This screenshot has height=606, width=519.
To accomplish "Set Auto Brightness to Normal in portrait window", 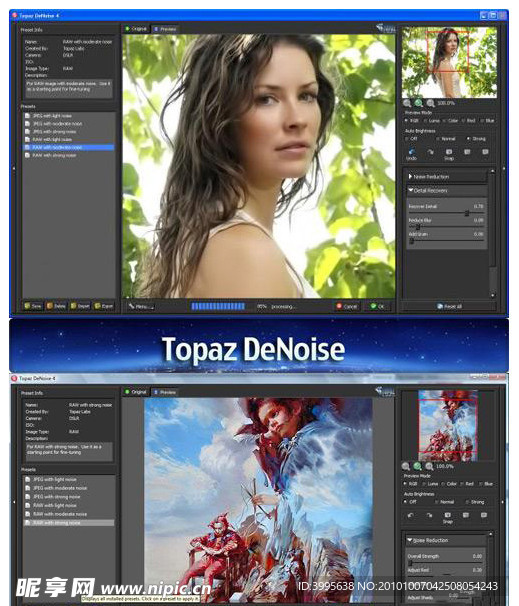I will coord(446,138).
